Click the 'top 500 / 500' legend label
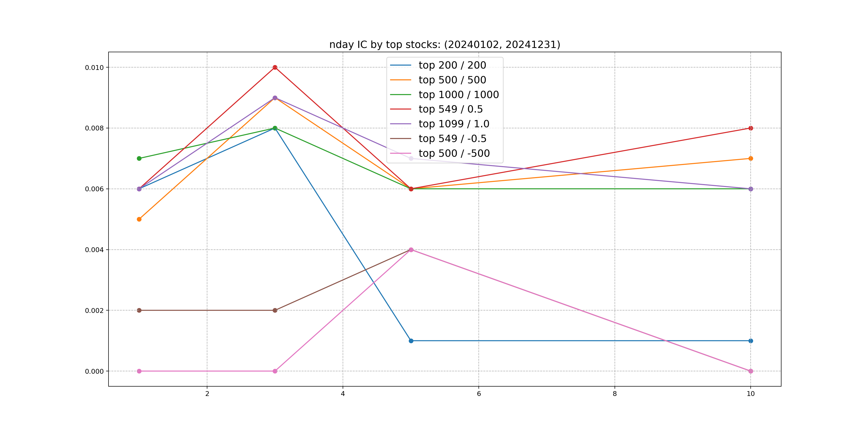The width and height of the screenshot is (868, 434). point(452,80)
